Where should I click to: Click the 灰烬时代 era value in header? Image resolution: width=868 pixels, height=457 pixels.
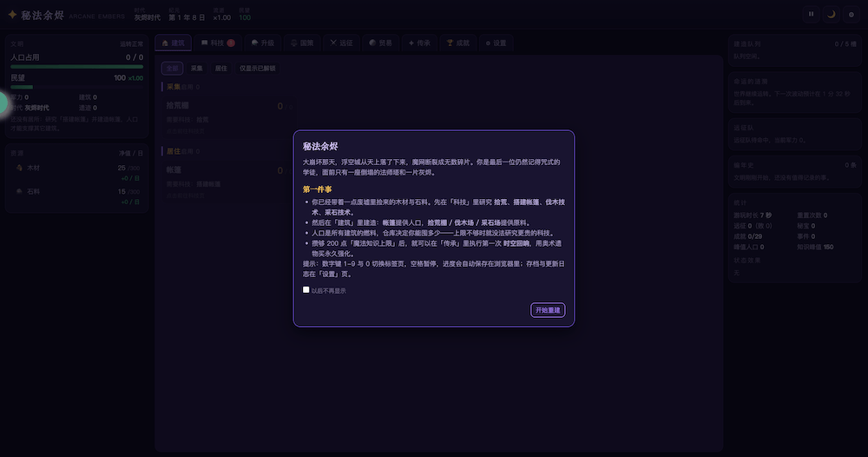point(148,17)
